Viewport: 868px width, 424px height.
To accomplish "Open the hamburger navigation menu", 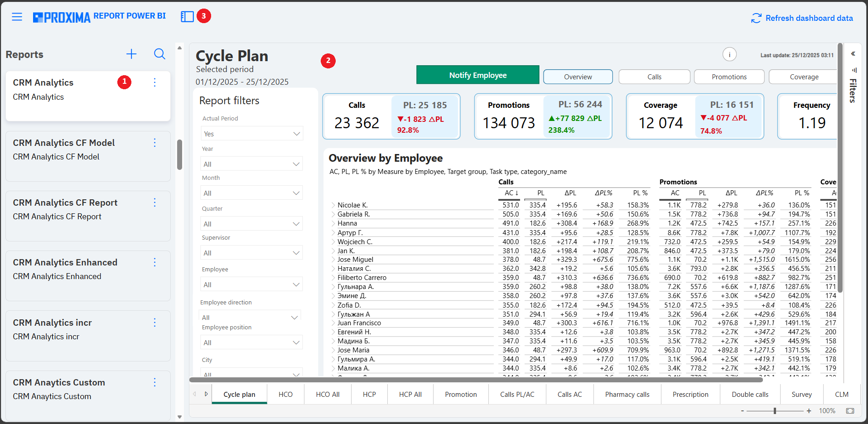I will (17, 17).
